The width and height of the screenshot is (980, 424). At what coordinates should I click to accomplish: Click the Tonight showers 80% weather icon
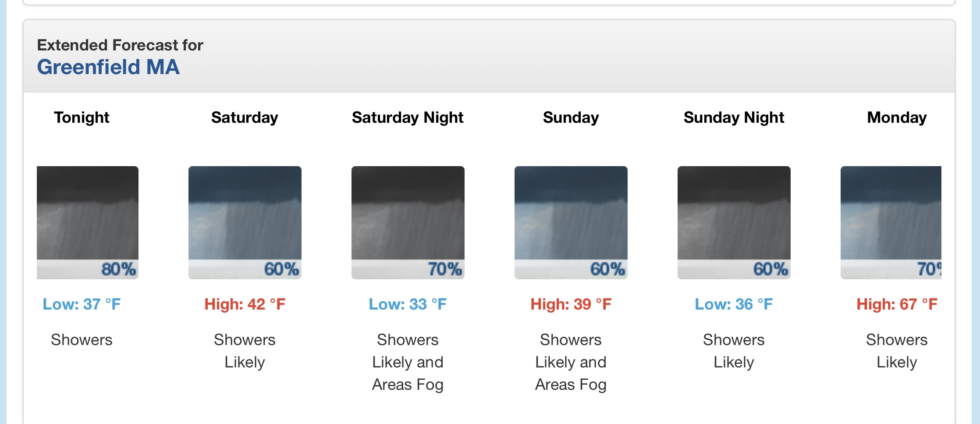pos(88,223)
